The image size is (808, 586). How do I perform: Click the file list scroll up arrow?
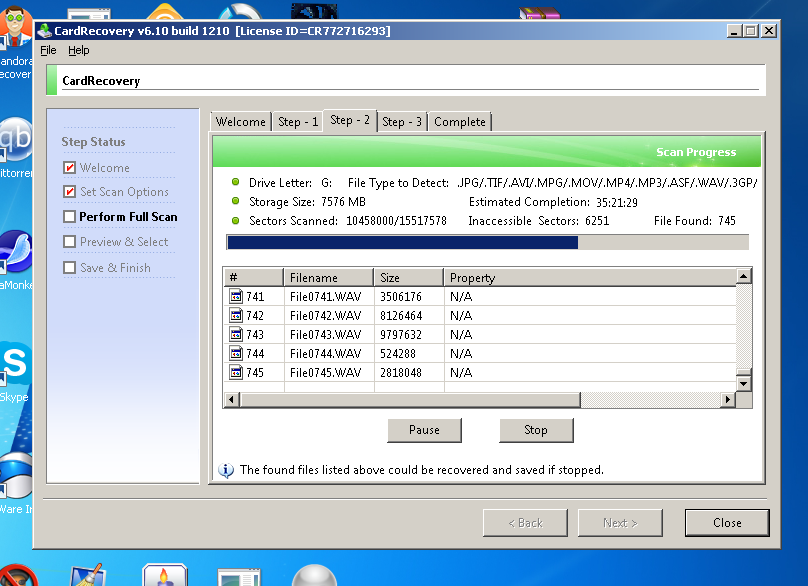point(744,276)
